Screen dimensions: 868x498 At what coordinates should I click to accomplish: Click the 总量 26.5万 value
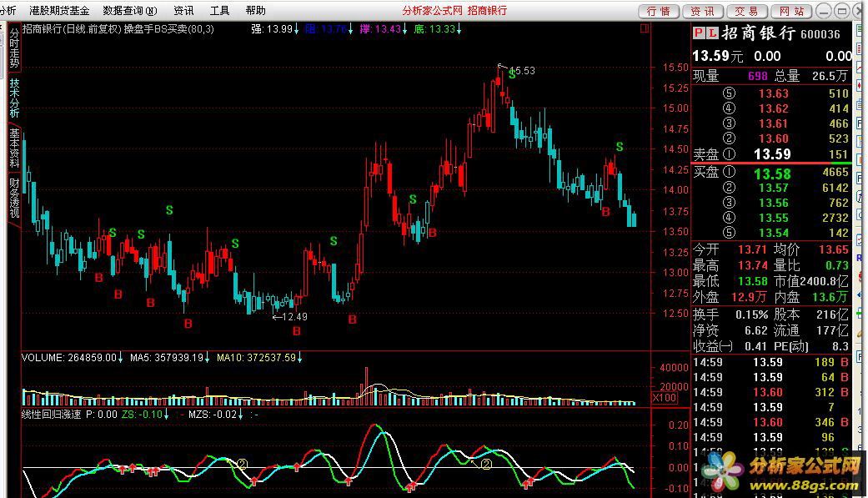[830, 76]
